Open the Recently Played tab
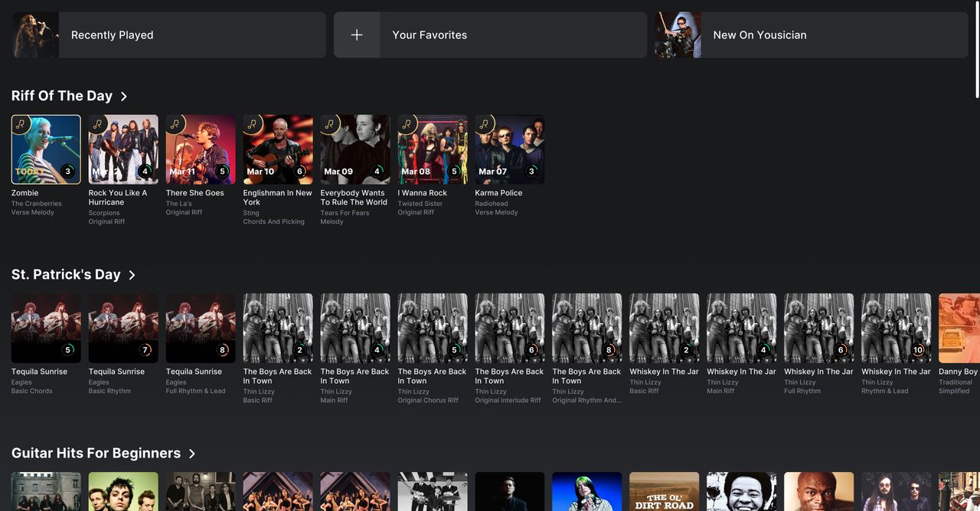 [x=169, y=34]
